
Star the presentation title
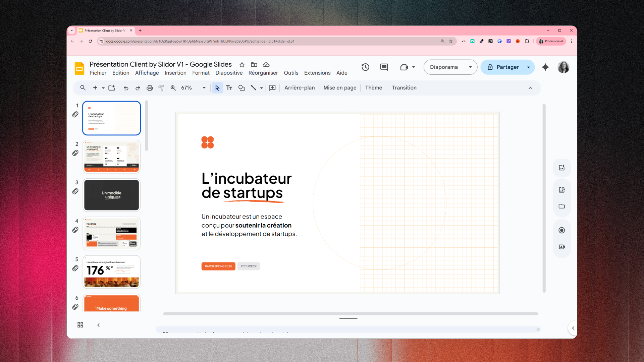242,65
